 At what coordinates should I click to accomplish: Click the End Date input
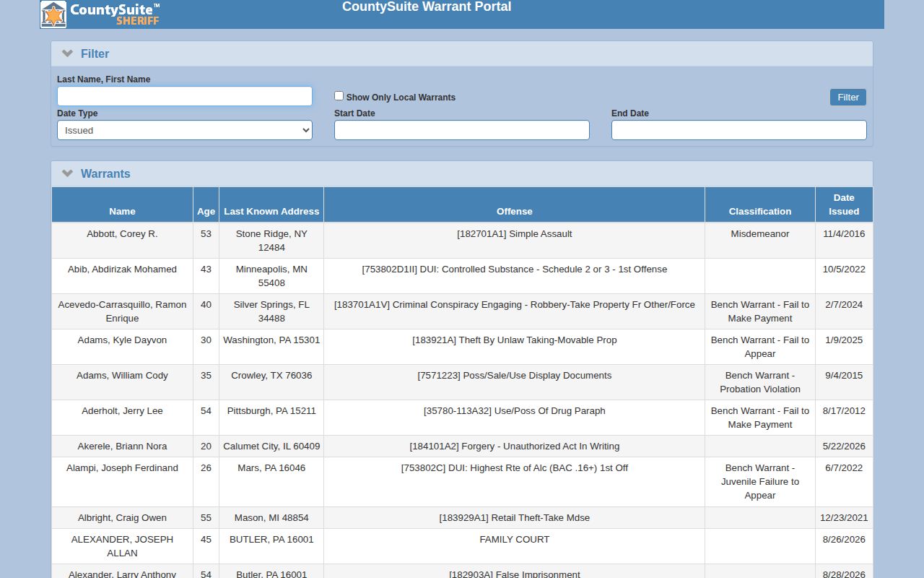click(738, 130)
